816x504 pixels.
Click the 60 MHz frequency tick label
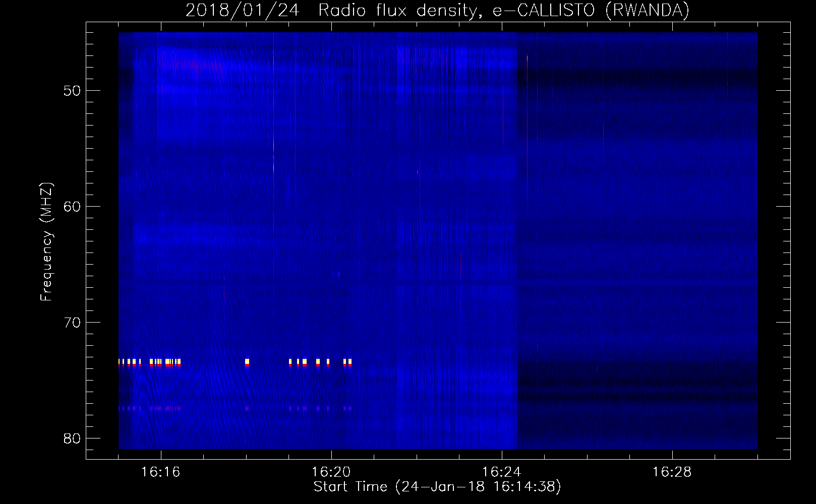73,207
